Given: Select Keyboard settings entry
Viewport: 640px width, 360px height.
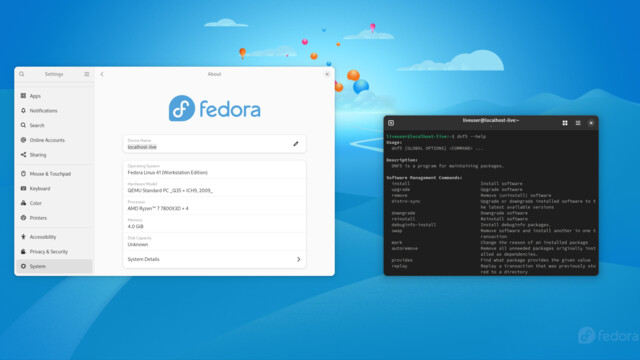Looking at the screenshot, I should point(54,188).
